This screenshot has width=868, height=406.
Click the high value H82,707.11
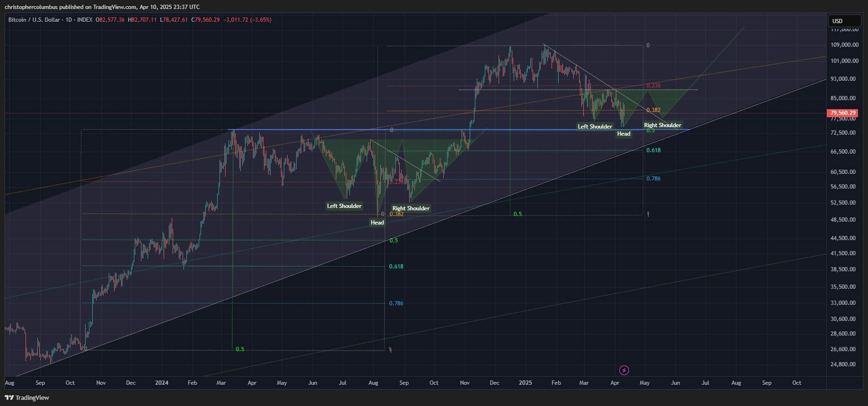tap(142, 20)
